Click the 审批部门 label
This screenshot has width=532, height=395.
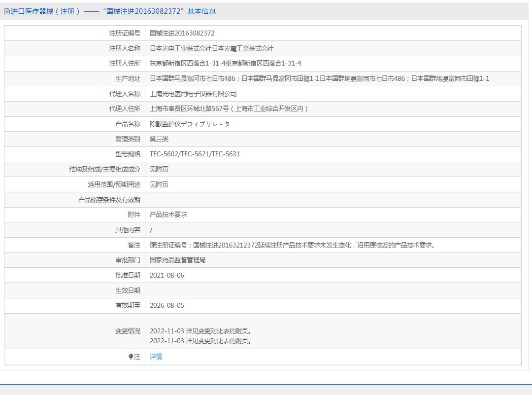coord(128,260)
